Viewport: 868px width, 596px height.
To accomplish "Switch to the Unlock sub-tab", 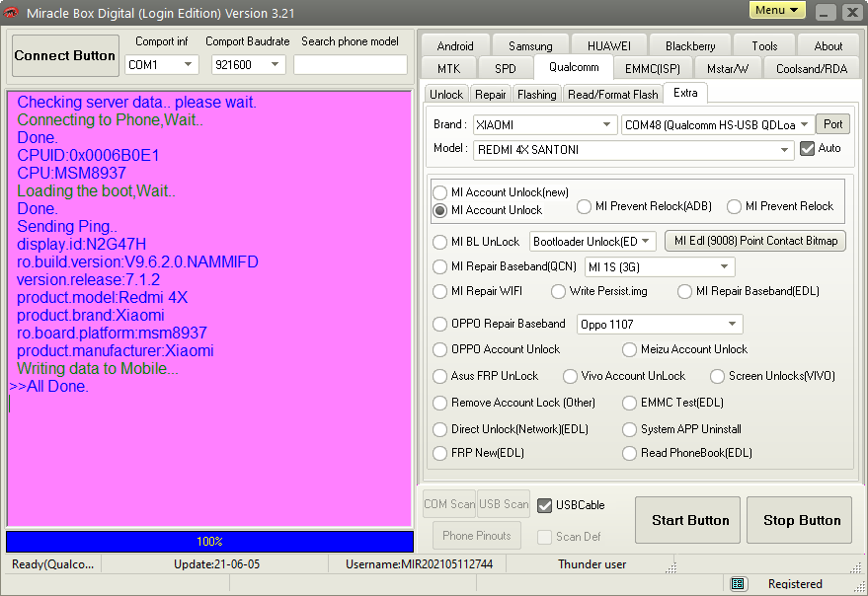I will [x=446, y=95].
